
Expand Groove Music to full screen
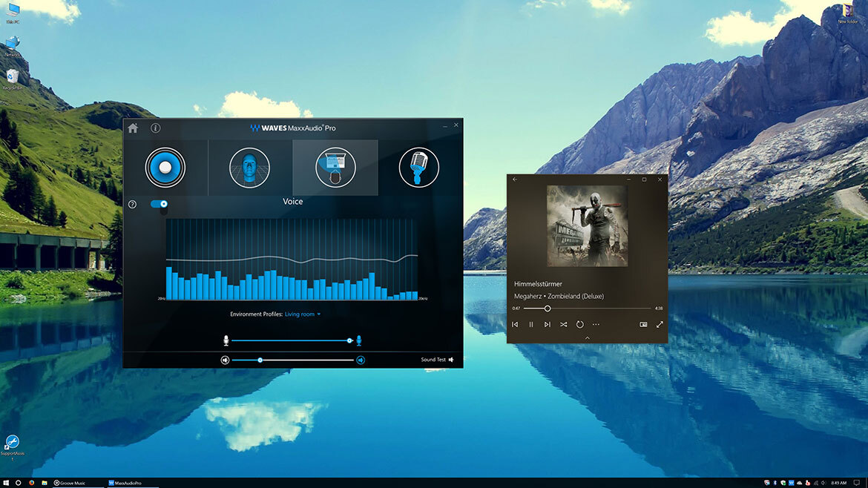click(x=660, y=325)
